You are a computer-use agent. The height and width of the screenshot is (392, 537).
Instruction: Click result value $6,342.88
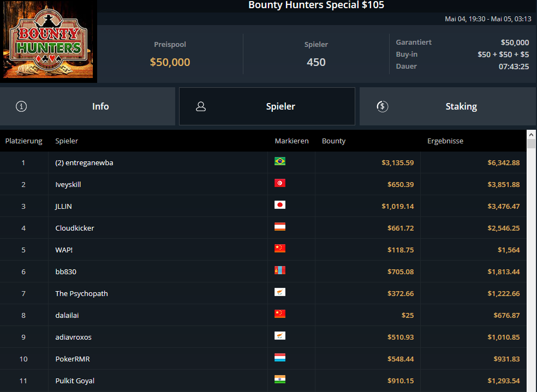pos(503,163)
